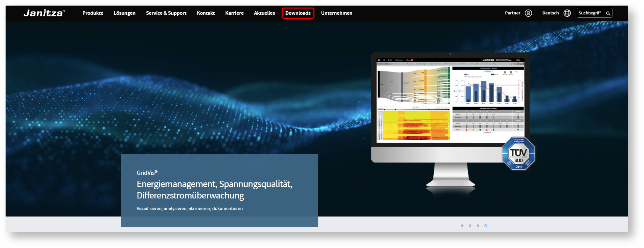Expand the Unternehmen menu
Screen dimensions: 644x248
coord(336,13)
